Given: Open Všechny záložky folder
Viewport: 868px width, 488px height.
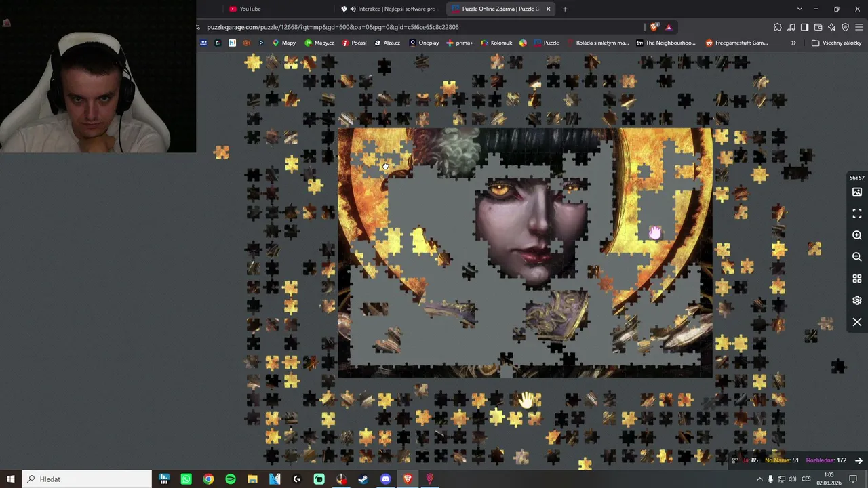Looking at the screenshot, I should tap(836, 43).
